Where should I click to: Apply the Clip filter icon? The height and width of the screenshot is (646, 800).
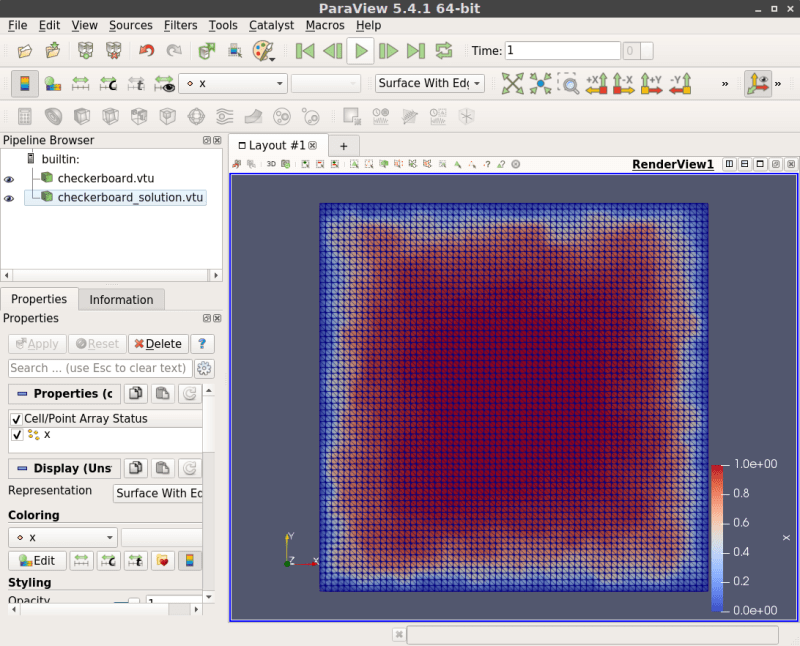(x=82, y=116)
